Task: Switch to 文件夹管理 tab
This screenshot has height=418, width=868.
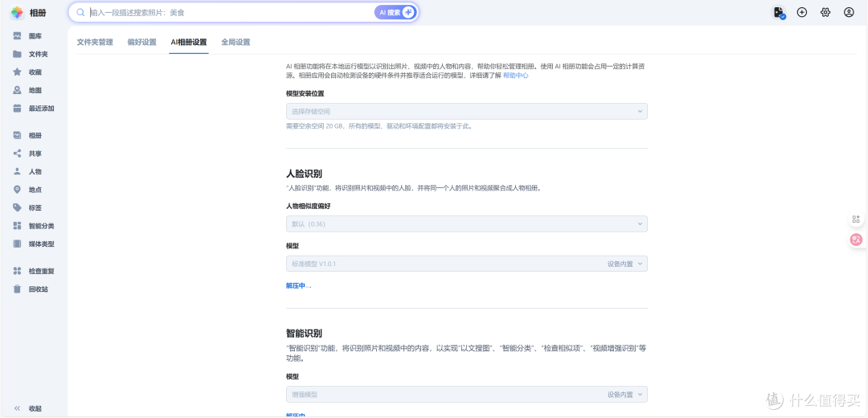Action: pos(95,42)
